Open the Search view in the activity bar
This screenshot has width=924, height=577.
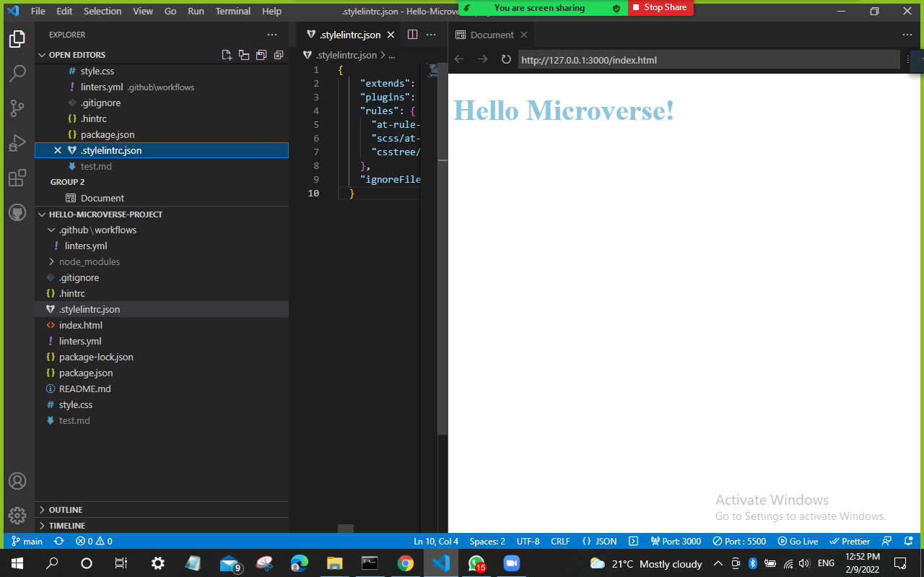click(x=18, y=73)
